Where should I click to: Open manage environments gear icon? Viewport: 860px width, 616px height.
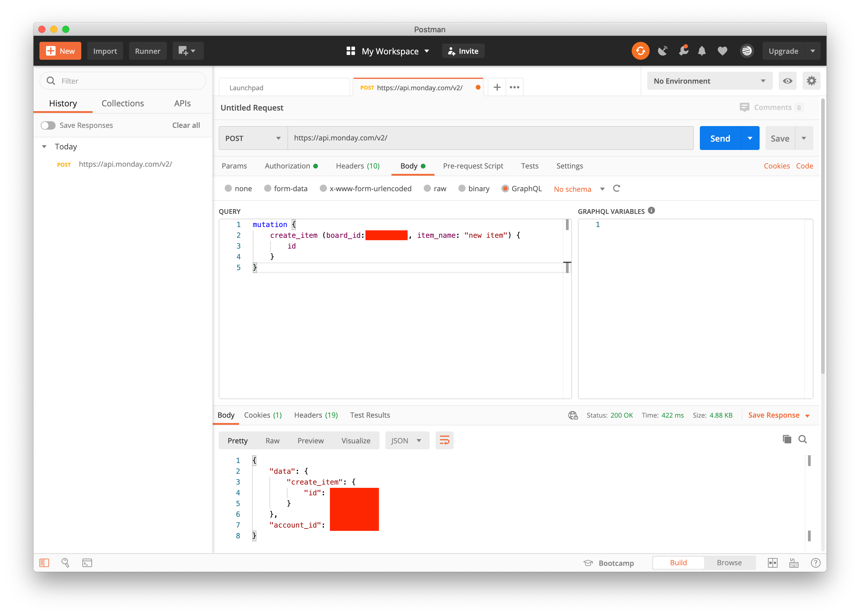point(811,81)
